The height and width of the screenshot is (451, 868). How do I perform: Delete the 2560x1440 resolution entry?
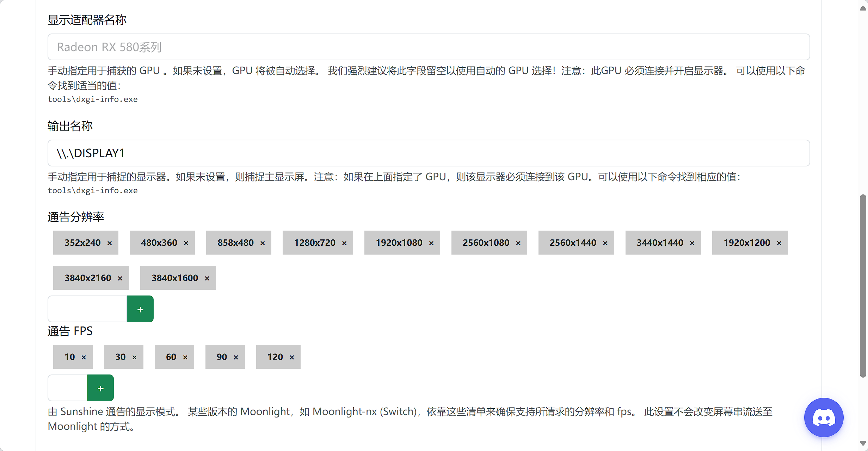605,243
